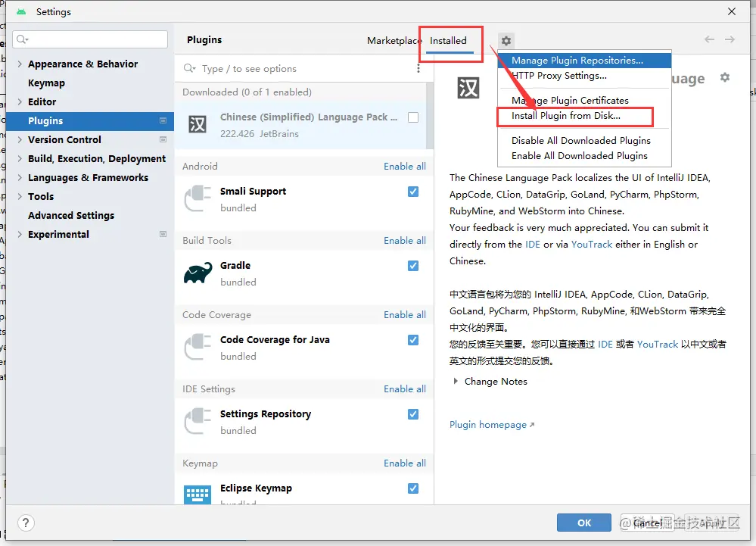This screenshot has height=546, width=756.
Task: Click Enable all for Android group
Action: pos(405,167)
